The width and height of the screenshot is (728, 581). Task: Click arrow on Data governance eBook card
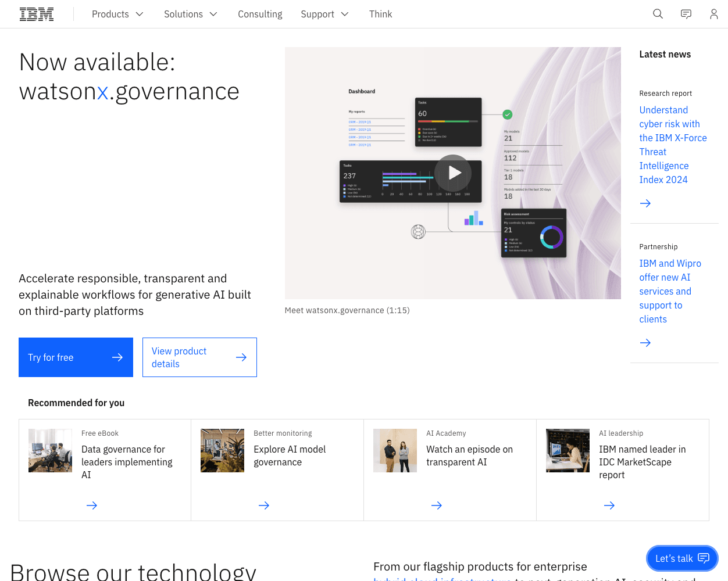tap(92, 505)
